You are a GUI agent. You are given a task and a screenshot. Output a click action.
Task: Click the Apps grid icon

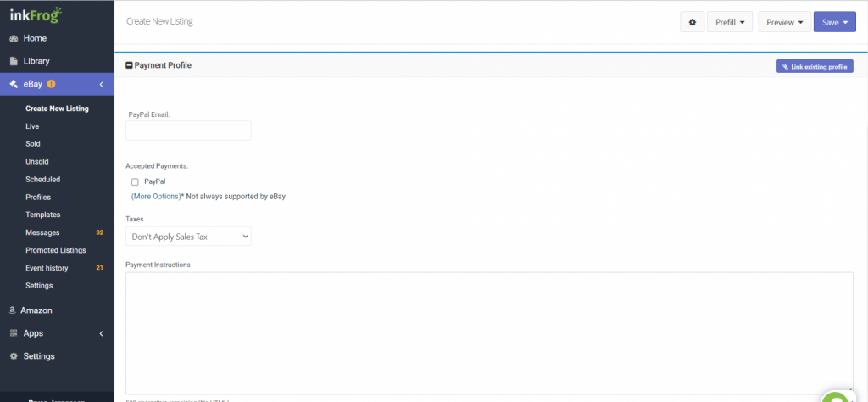(14, 333)
